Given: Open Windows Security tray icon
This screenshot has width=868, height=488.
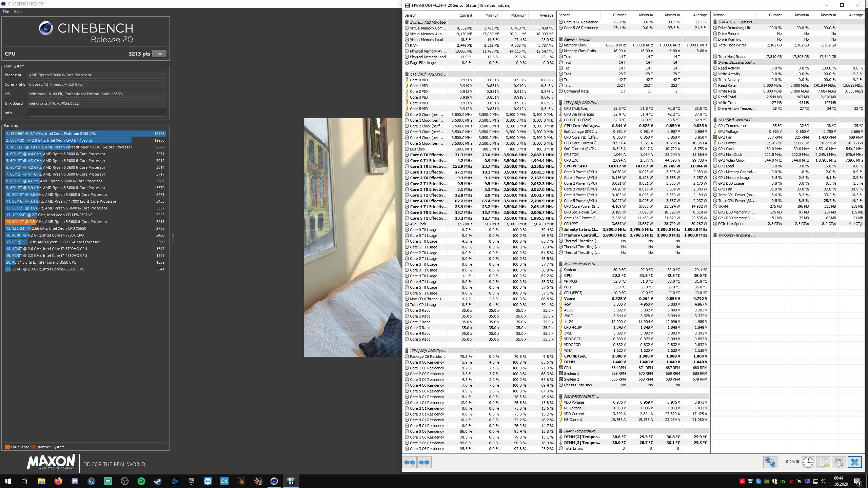Looking at the screenshot, I should [775, 481].
